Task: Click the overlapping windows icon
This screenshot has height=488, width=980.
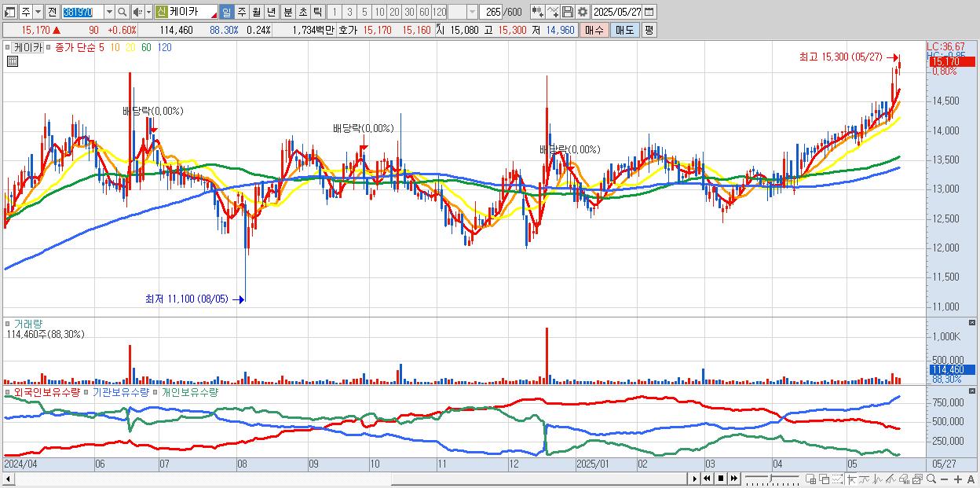Action: [x=825, y=479]
